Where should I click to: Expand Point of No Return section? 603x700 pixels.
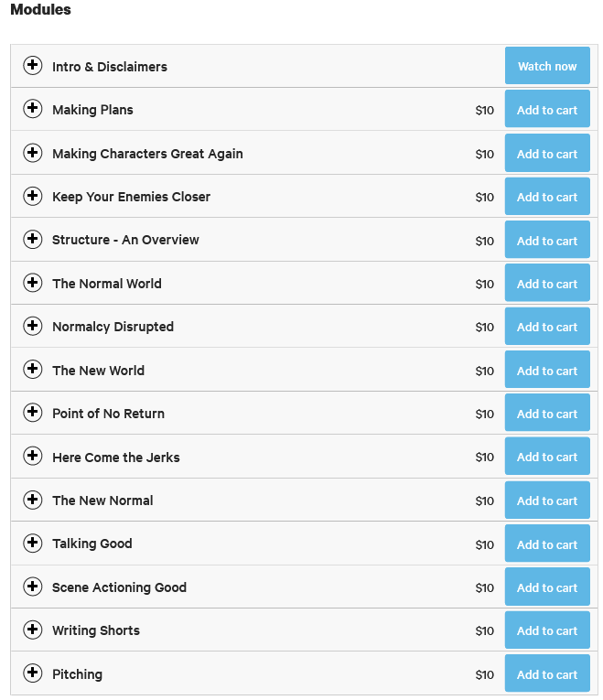pos(33,412)
